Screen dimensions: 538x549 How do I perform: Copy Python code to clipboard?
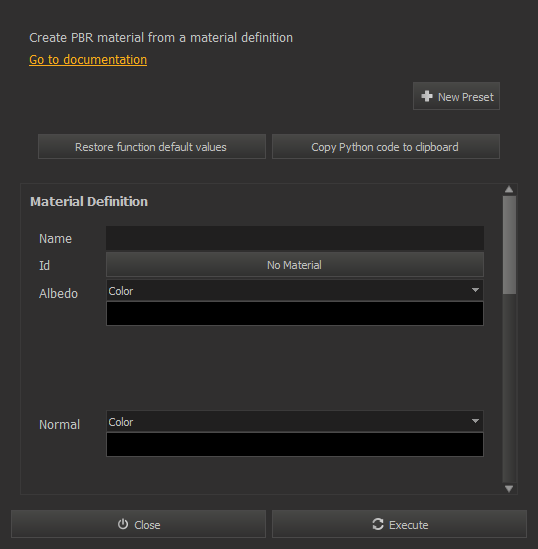(x=386, y=147)
